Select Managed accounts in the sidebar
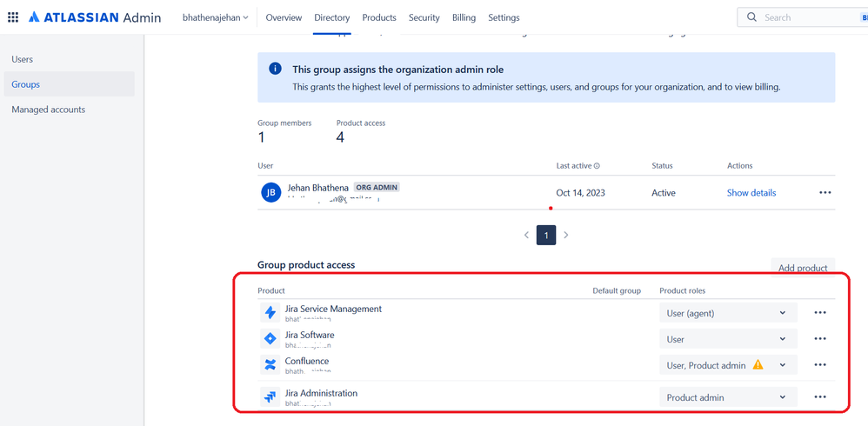Viewport: 868px width, 426px height. [70, 110]
